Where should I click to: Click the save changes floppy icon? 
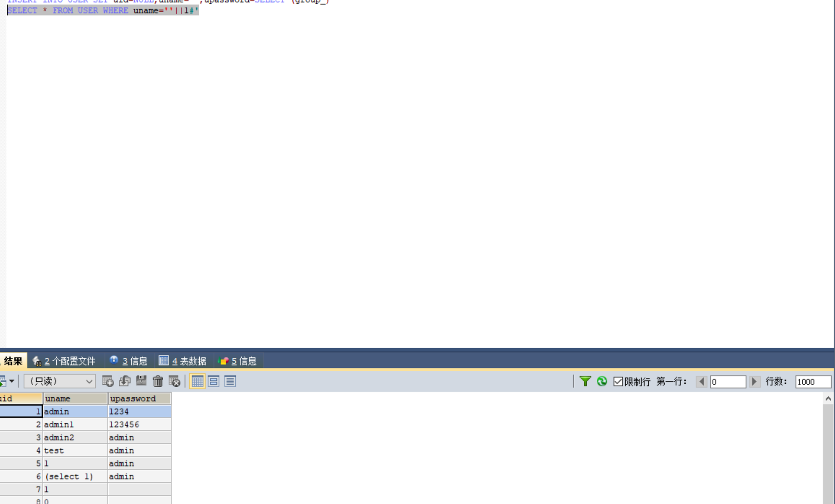[141, 381]
